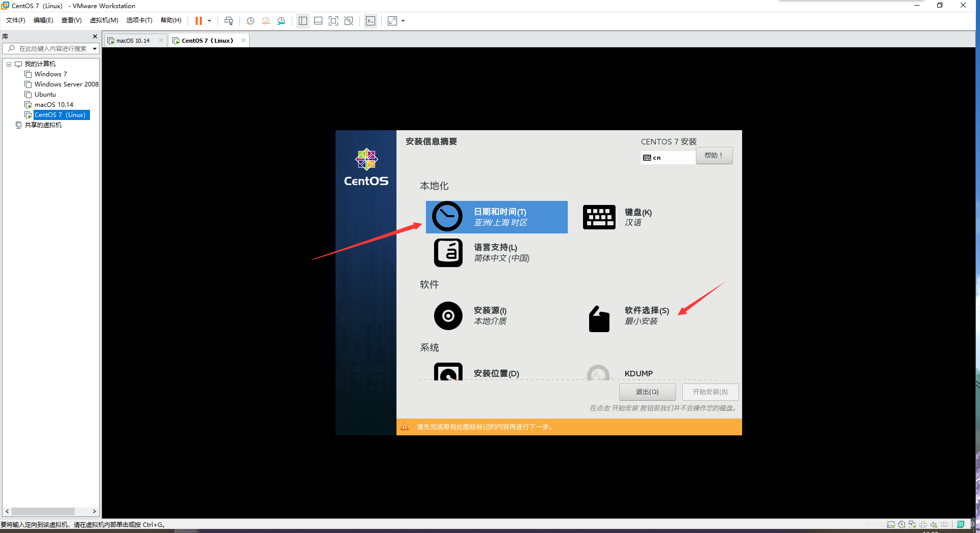Click the CD/DVD drive status icon
This screenshot has width=980, height=533.
(x=902, y=524)
